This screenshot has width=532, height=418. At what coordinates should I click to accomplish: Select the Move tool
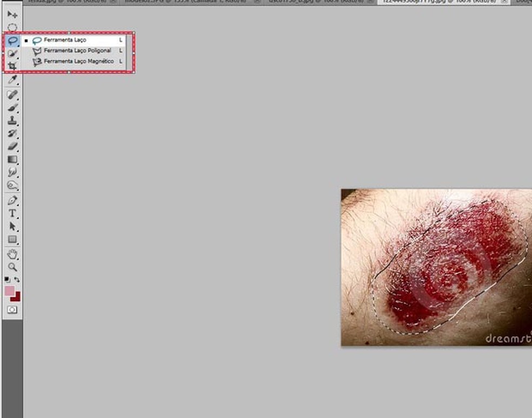pos(12,14)
